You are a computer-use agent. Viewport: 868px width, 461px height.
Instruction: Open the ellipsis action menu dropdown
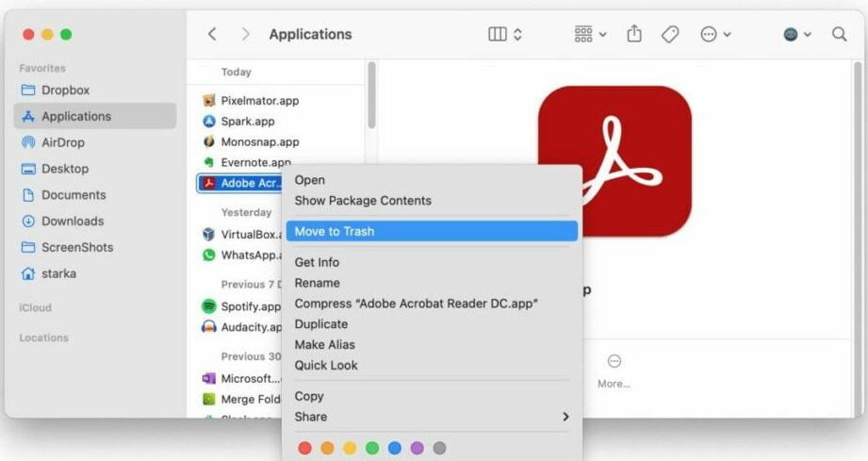pos(715,34)
